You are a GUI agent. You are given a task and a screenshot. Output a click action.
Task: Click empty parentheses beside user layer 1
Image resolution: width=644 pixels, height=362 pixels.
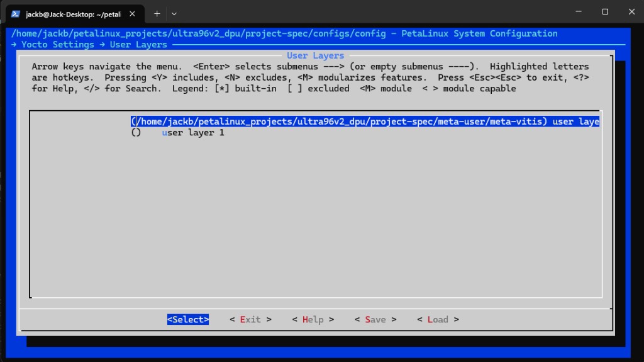[136, 133]
